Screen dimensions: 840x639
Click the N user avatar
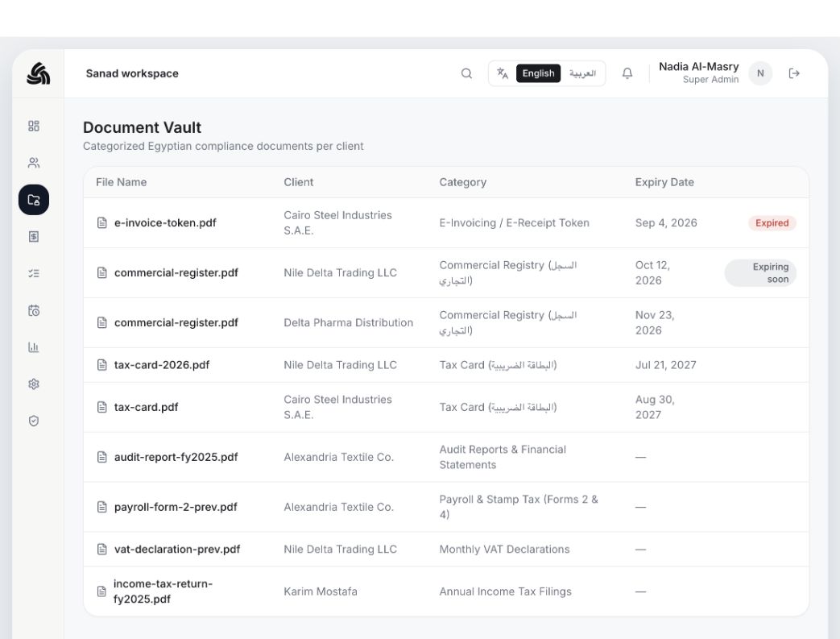(x=760, y=73)
